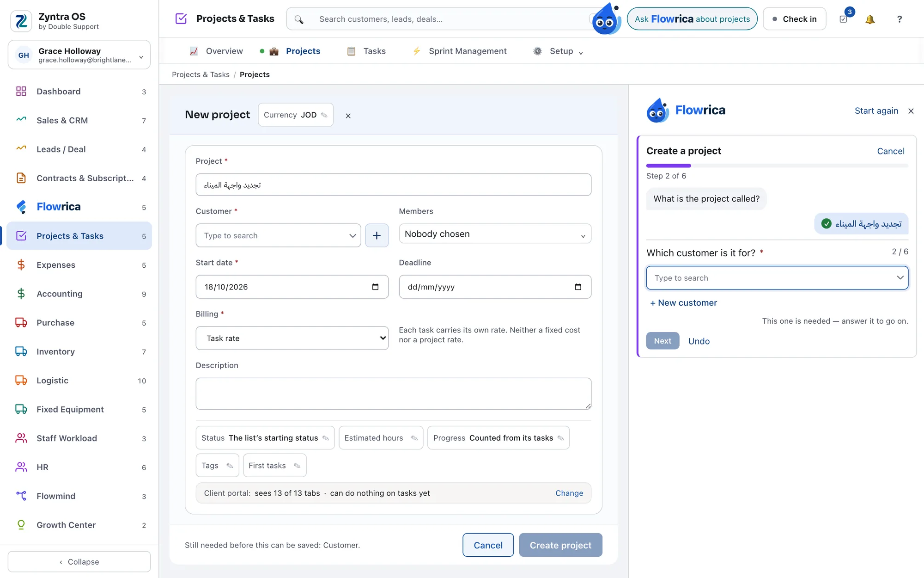Open the tasks checklist icon with badge 3

844,19
